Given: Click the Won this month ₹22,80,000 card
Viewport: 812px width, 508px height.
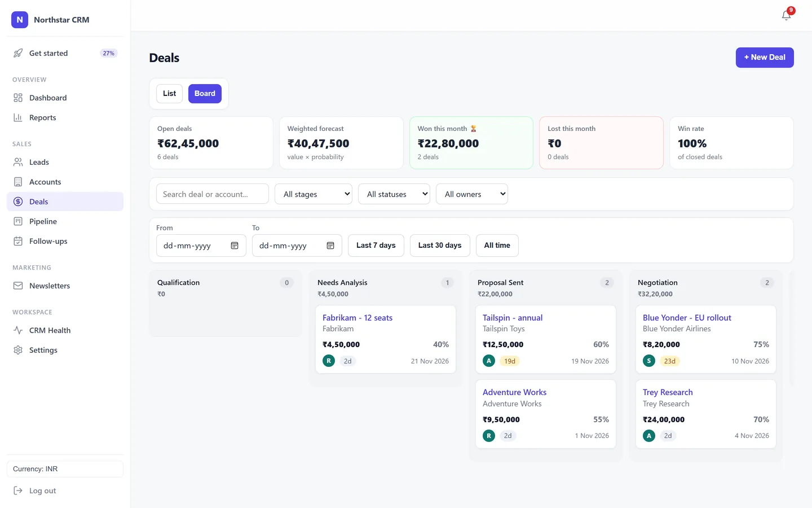Looking at the screenshot, I should tap(471, 143).
